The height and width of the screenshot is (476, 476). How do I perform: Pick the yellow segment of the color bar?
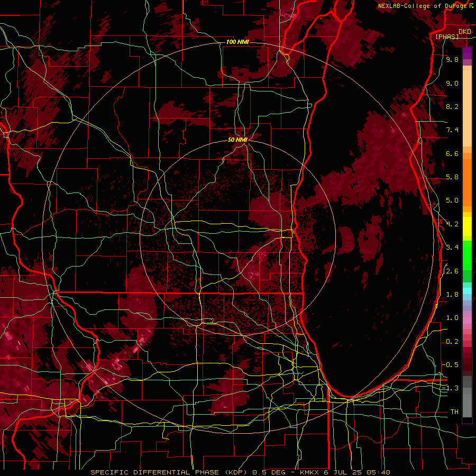point(467,226)
